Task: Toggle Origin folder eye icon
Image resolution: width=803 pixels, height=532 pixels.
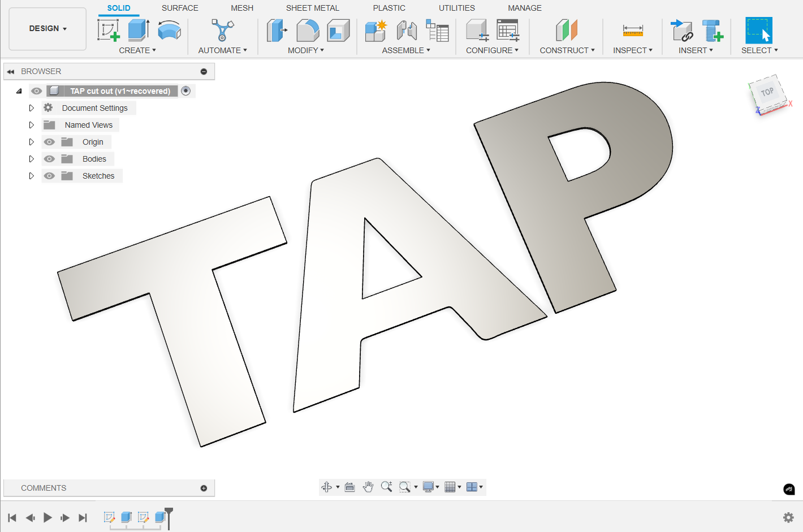Action: (x=50, y=142)
